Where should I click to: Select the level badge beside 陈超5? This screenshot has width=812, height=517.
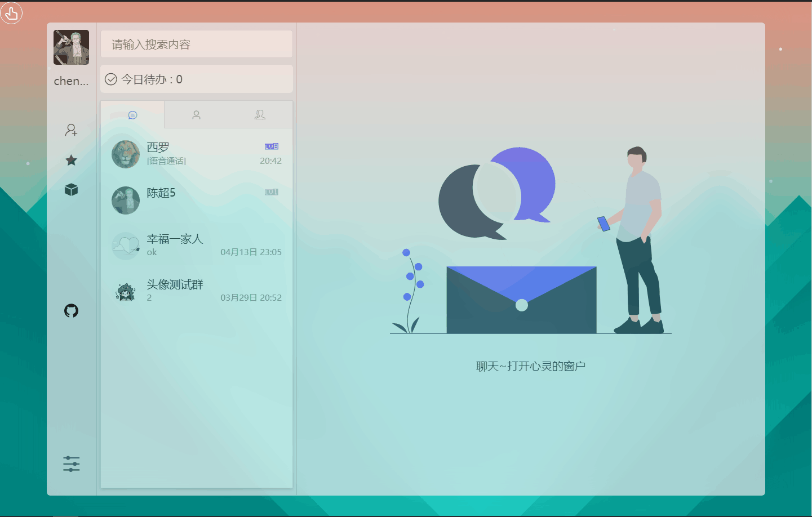(272, 192)
